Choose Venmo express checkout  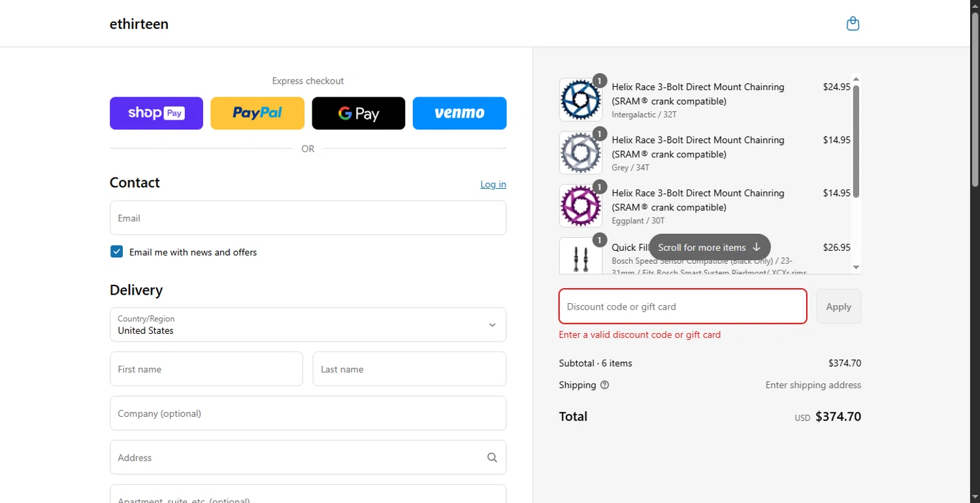[x=459, y=113]
